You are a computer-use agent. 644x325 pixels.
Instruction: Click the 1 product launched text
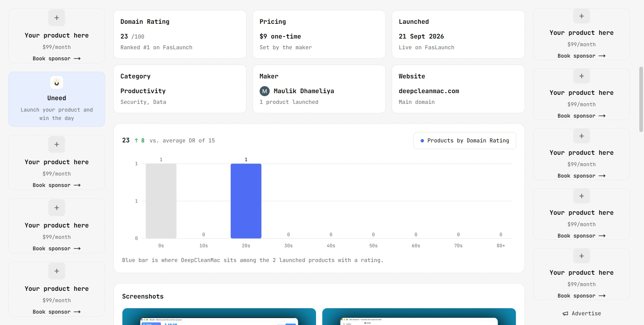[289, 102]
